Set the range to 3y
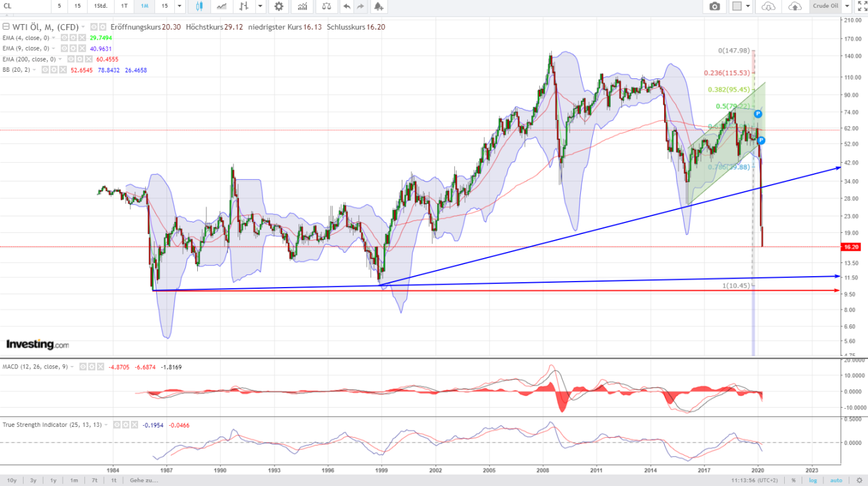Screen dimensions: 868x486 [x=33, y=481]
